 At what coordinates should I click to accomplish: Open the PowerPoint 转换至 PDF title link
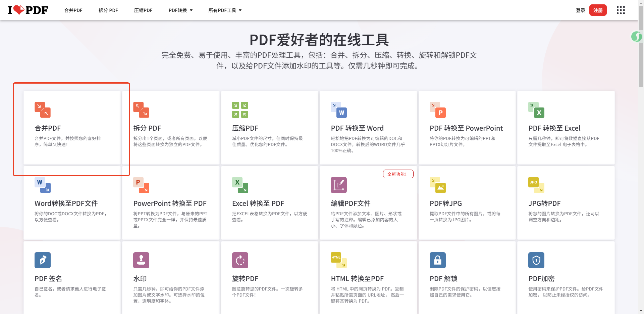[170, 204]
